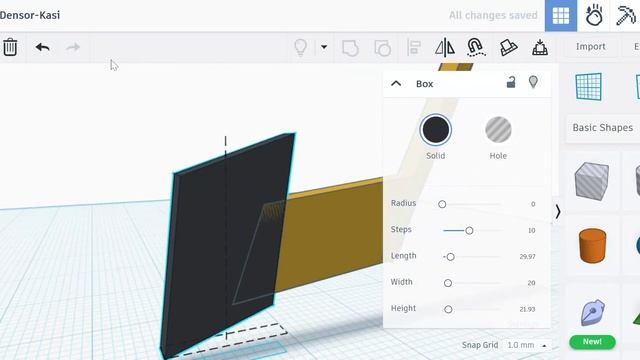Open the Blocks pickaxe view
The height and width of the screenshot is (360, 640).
tap(625, 16)
